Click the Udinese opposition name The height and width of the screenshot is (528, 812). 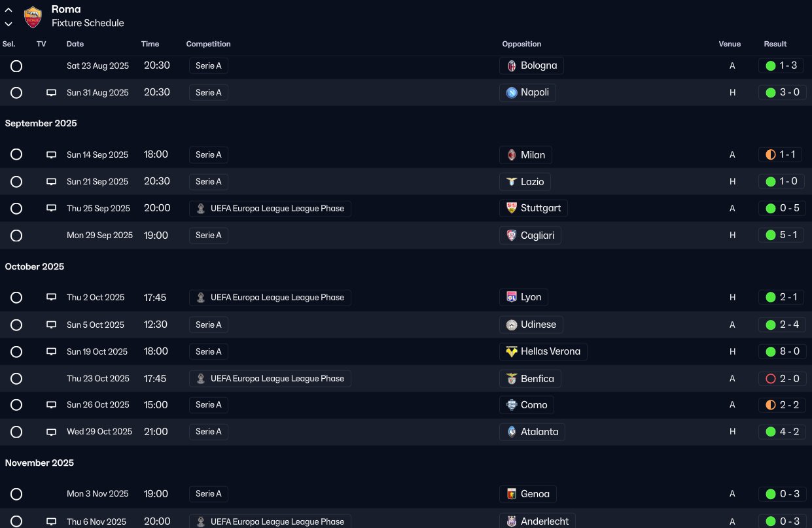pos(538,325)
